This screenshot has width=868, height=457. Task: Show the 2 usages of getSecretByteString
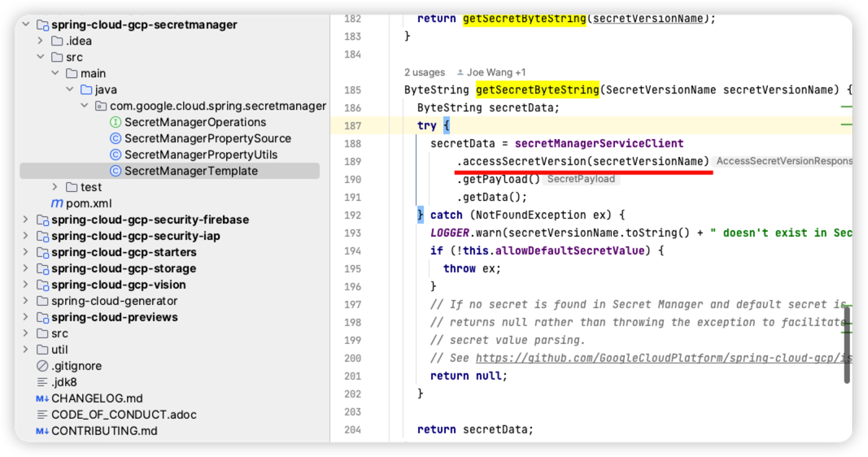click(424, 72)
